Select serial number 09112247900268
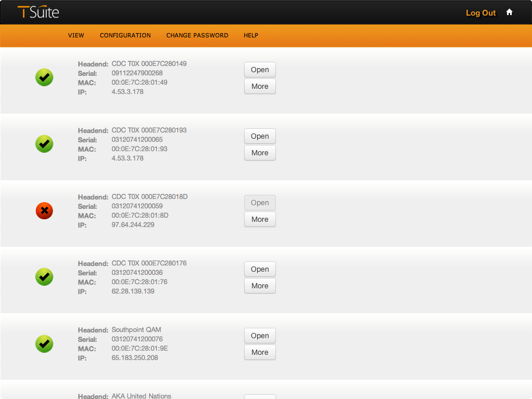Screen dimensions: 532x399 (137, 73)
